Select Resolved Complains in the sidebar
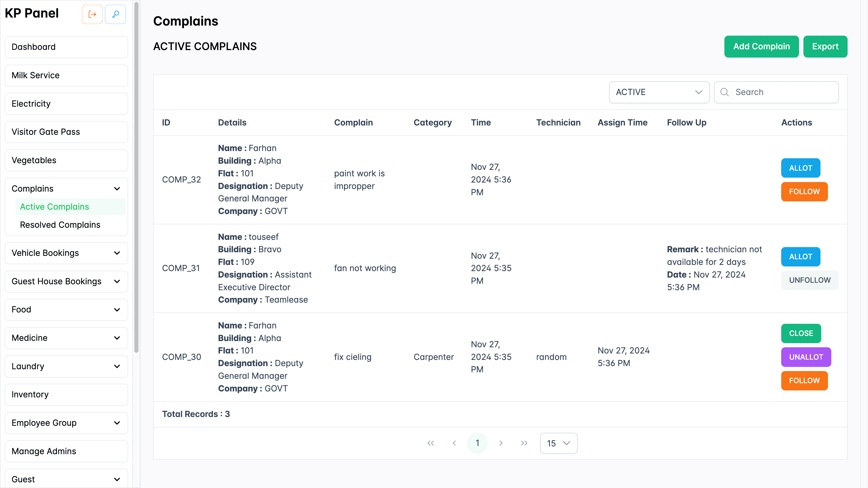The image size is (868, 488). click(60, 225)
